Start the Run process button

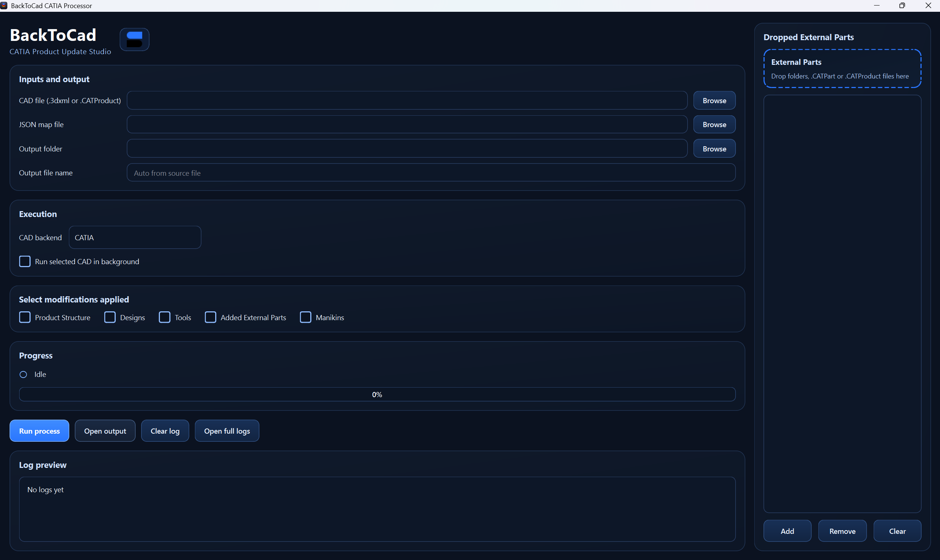(x=39, y=431)
